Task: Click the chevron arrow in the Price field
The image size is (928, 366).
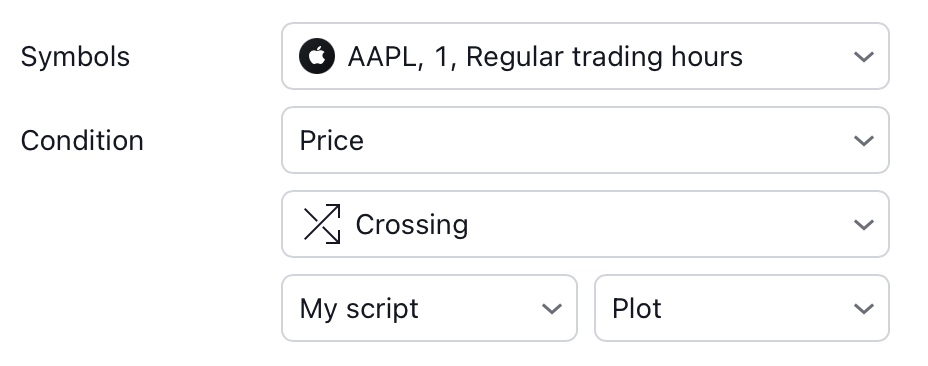Action: (864, 141)
